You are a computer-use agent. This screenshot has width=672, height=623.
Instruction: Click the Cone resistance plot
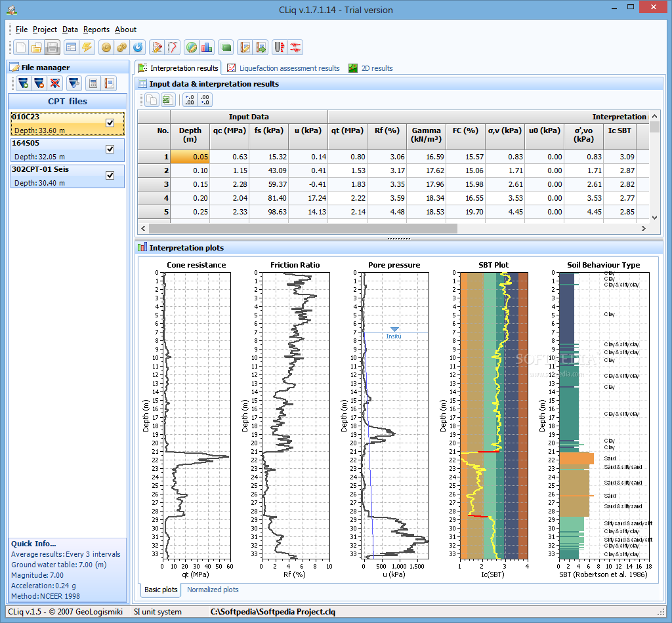[x=196, y=415]
